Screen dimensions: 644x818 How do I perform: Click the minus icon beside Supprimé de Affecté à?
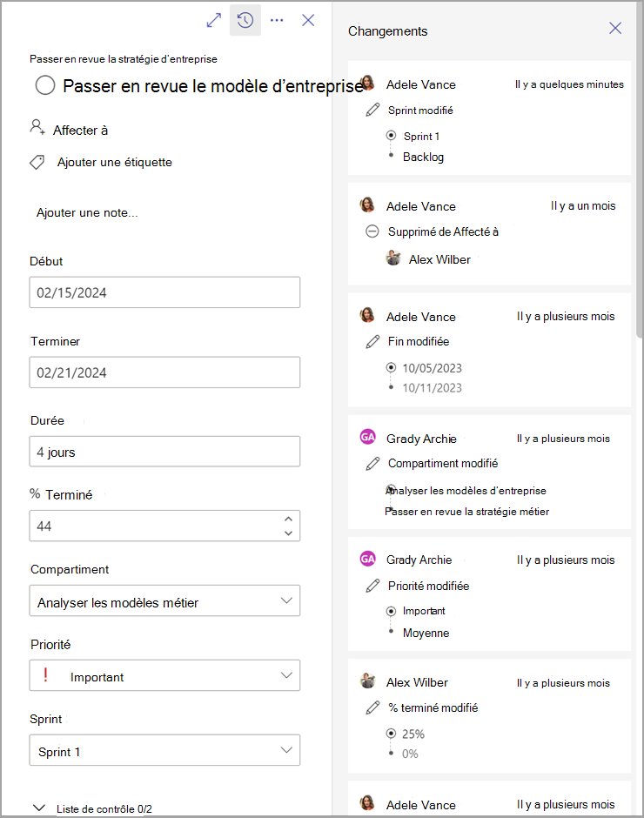click(x=372, y=231)
